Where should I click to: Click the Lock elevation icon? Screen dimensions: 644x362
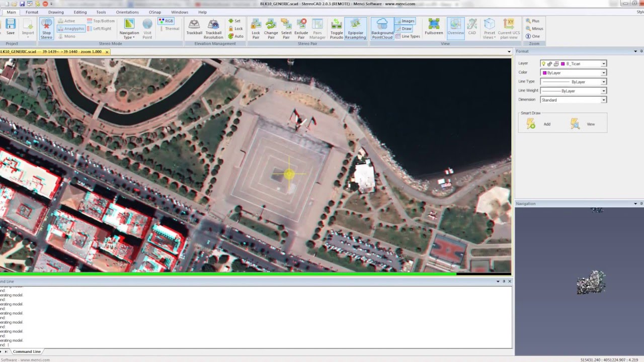point(231,29)
